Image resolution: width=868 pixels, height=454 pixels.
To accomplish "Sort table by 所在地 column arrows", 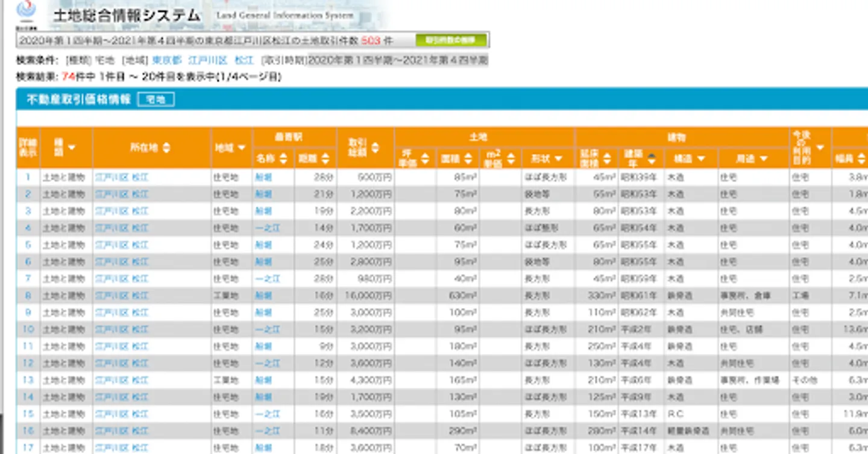I will tap(166, 148).
